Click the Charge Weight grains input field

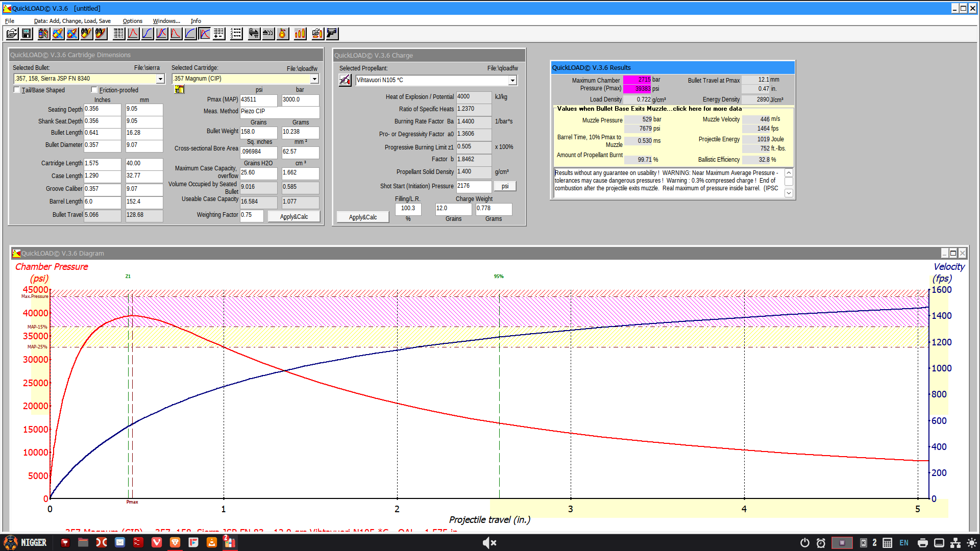(x=453, y=209)
